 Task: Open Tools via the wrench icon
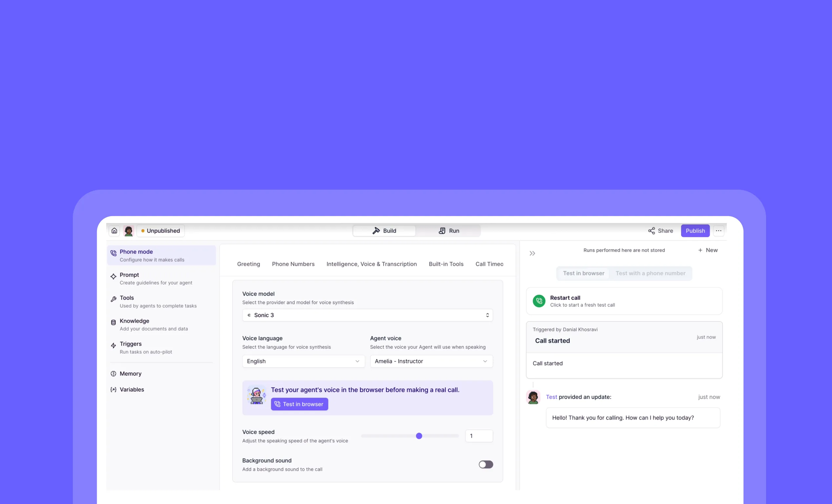[x=113, y=299]
